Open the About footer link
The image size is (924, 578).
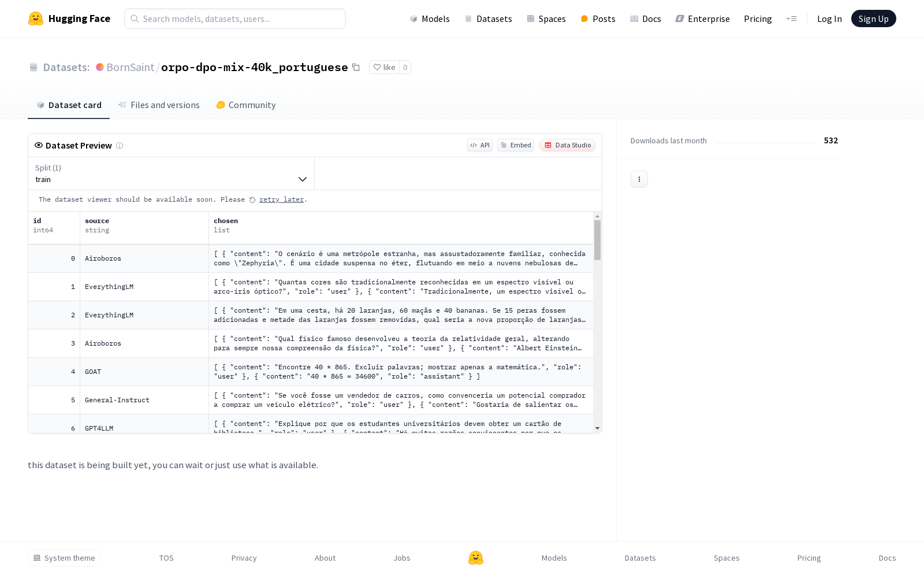click(325, 558)
